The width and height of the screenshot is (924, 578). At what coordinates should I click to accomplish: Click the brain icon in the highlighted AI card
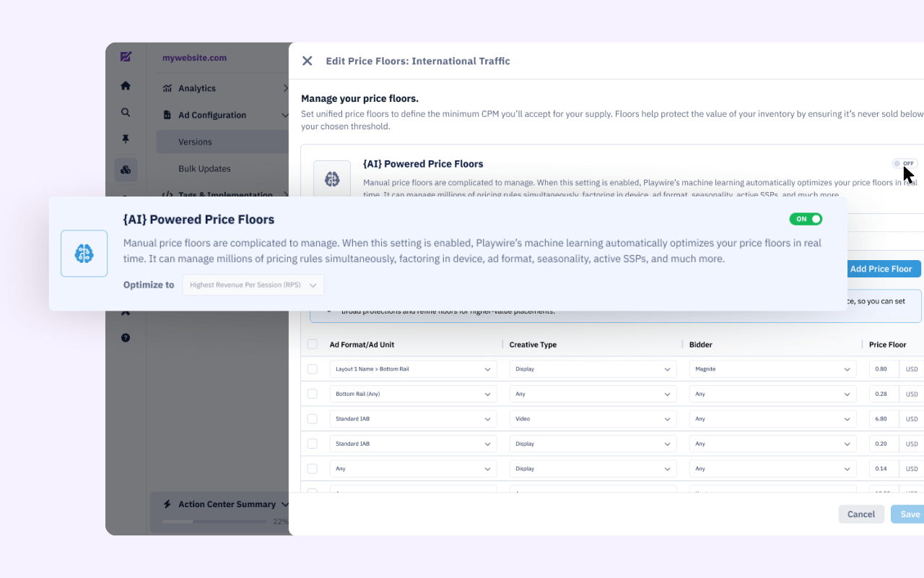click(84, 254)
